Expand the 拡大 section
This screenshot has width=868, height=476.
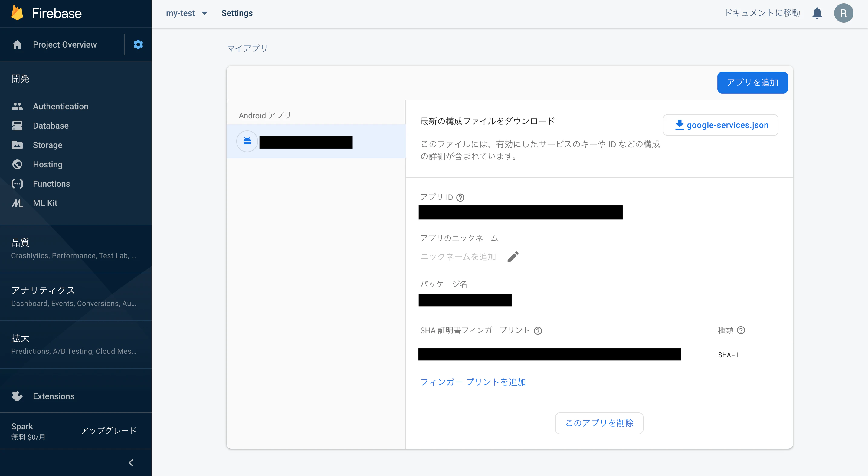coord(75,344)
